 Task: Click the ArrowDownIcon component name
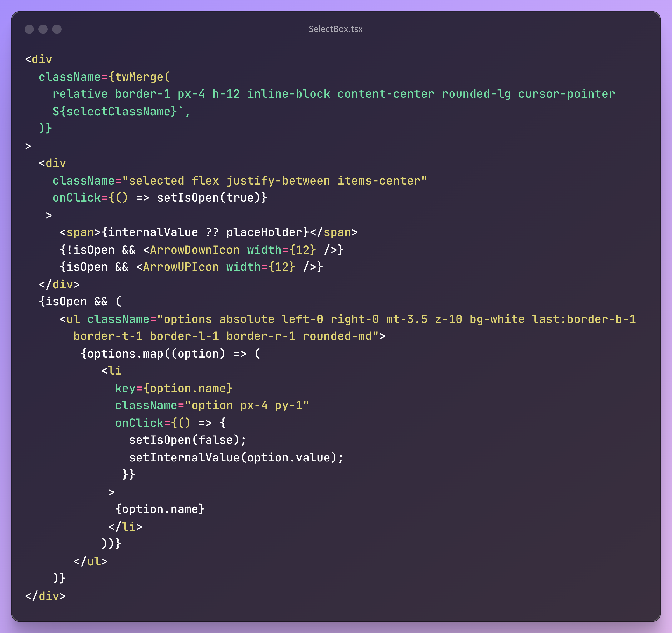pos(195,250)
